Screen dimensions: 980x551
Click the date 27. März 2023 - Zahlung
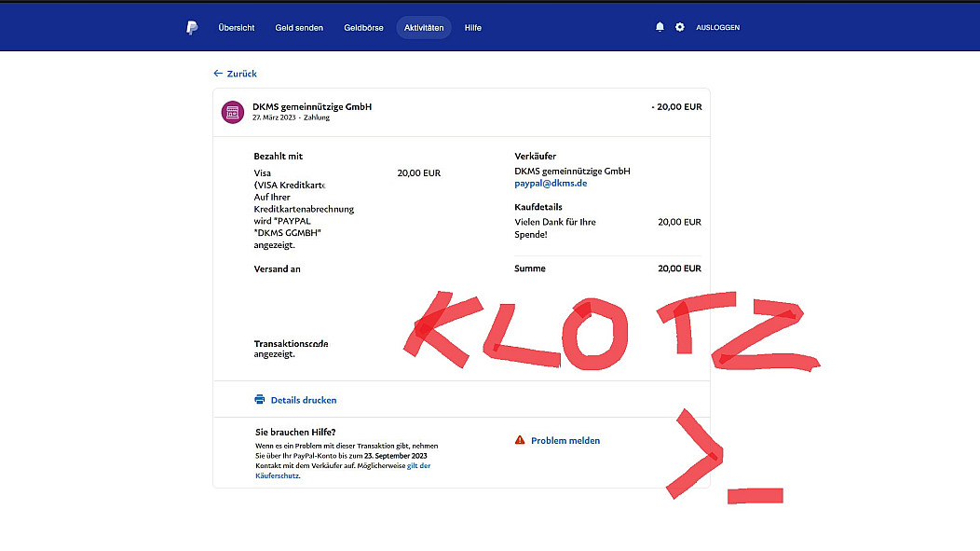click(291, 117)
